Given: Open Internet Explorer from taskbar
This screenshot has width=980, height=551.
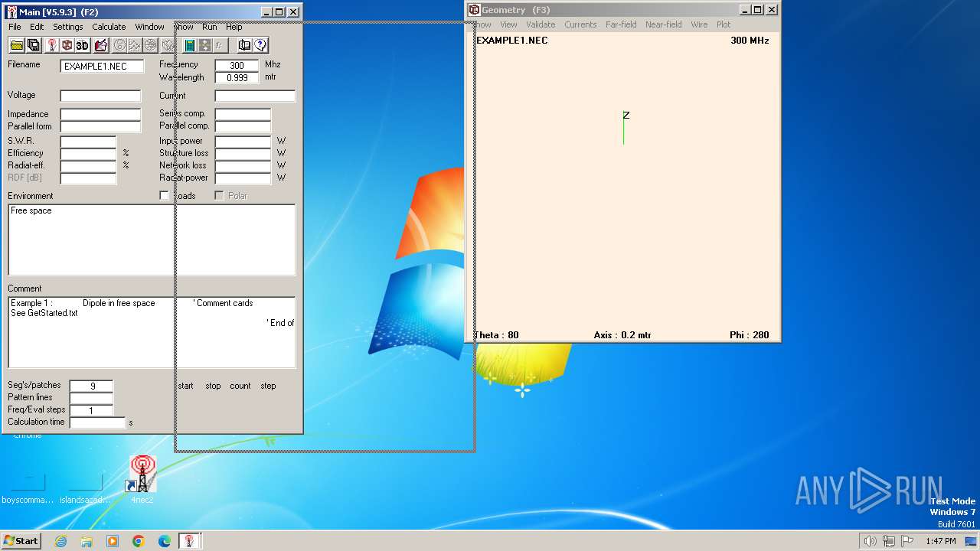Looking at the screenshot, I should [60, 541].
